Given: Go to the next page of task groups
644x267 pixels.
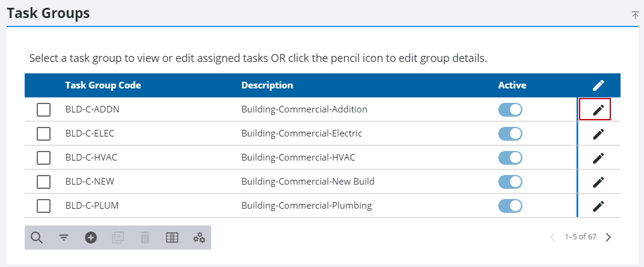Looking at the screenshot, I should [608, 237].
